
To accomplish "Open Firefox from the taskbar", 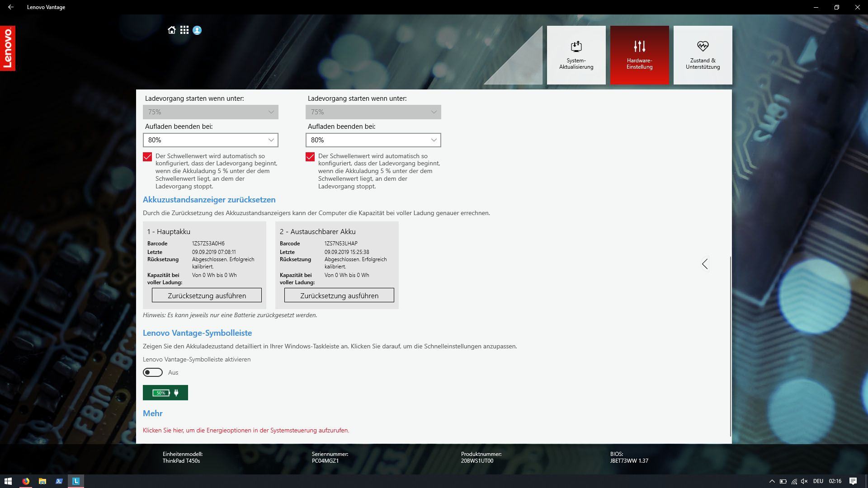I will (26, 481).
